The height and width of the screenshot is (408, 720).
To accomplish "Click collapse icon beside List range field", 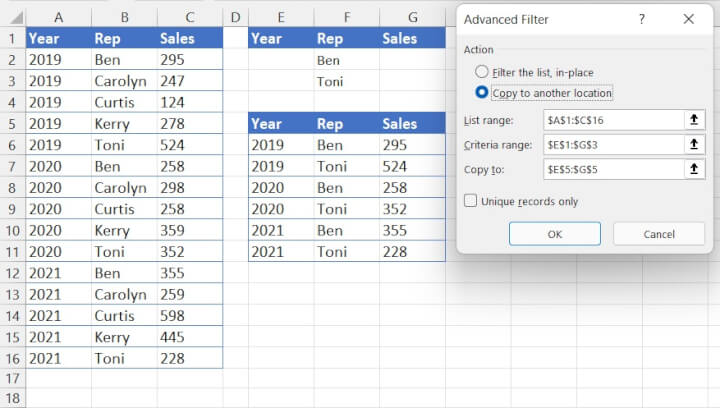I will point(693,120).
